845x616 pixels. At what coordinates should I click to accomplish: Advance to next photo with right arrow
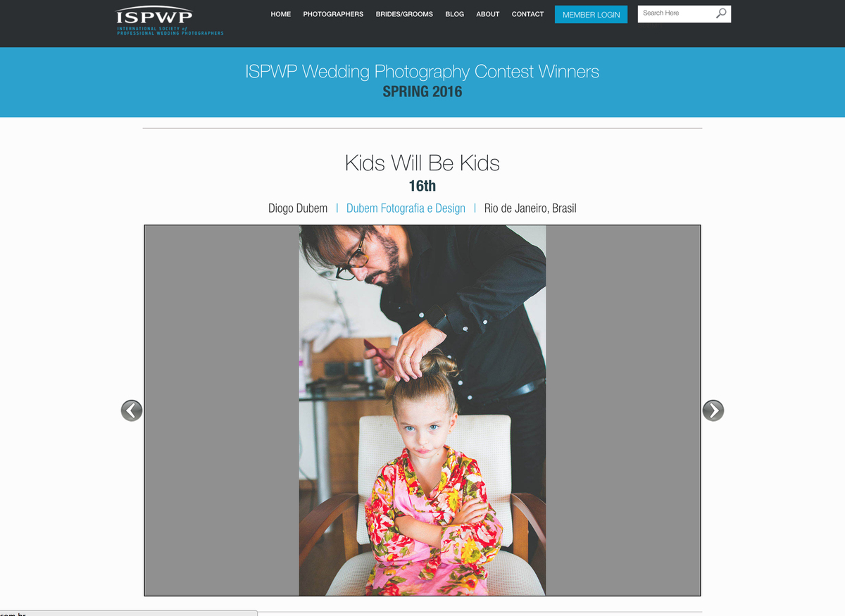pos(713,410)
